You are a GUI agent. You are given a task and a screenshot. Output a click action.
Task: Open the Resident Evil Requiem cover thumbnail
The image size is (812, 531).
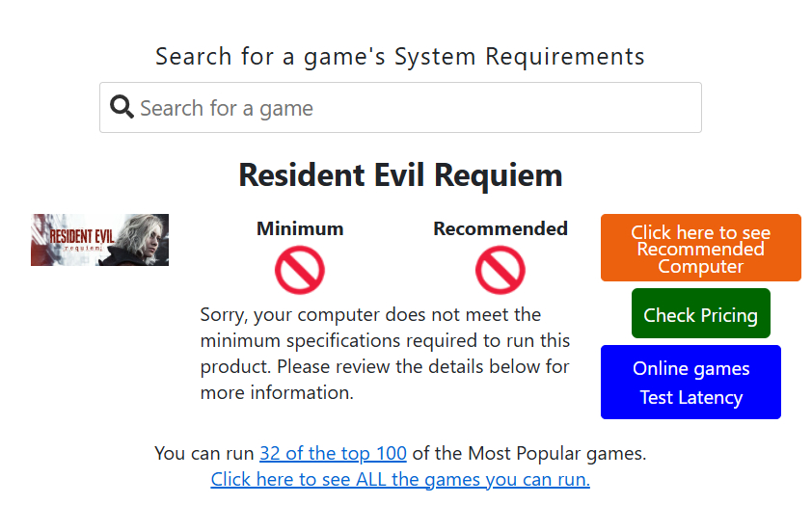[x=99, y=240]
